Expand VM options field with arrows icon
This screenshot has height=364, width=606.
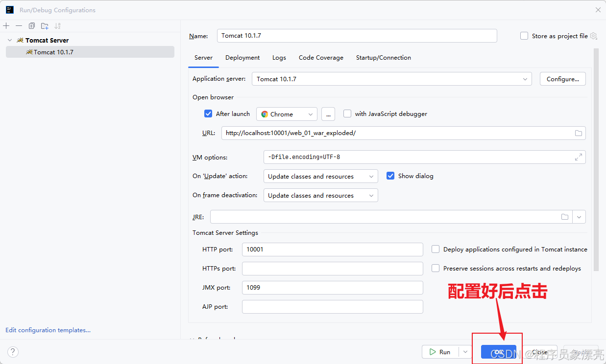579,157
